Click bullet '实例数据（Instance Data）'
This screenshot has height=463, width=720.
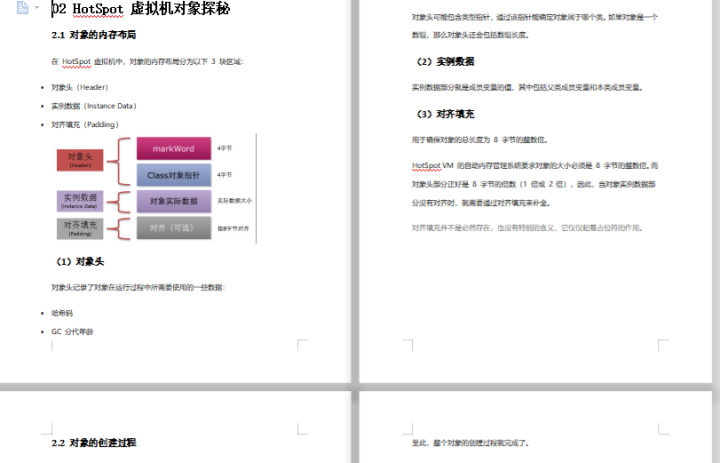pos(94,106)
